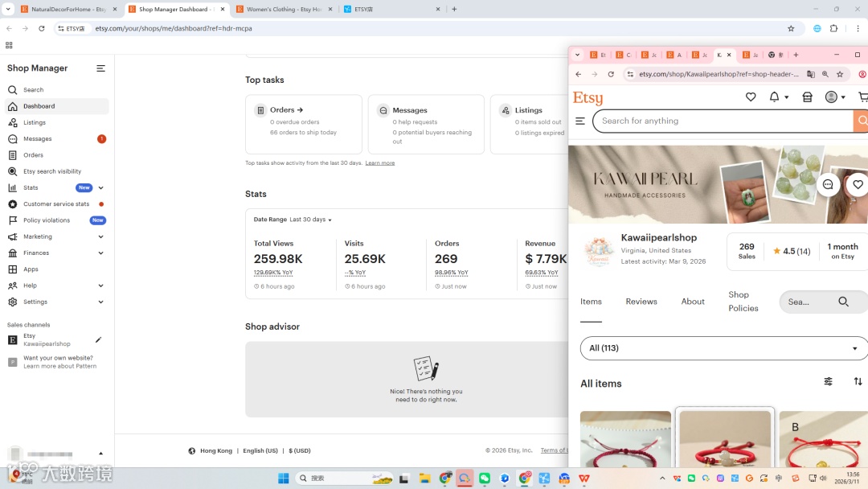The height and width of the screenshot is (489, 868).
Task: Expand the Finances sidebar section
Action: [100, 253]
